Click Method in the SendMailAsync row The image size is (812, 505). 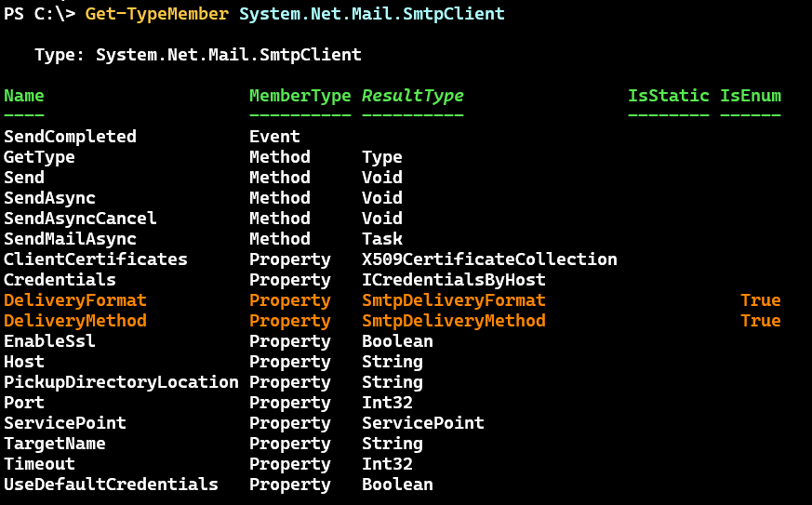(x=280, y=239)
